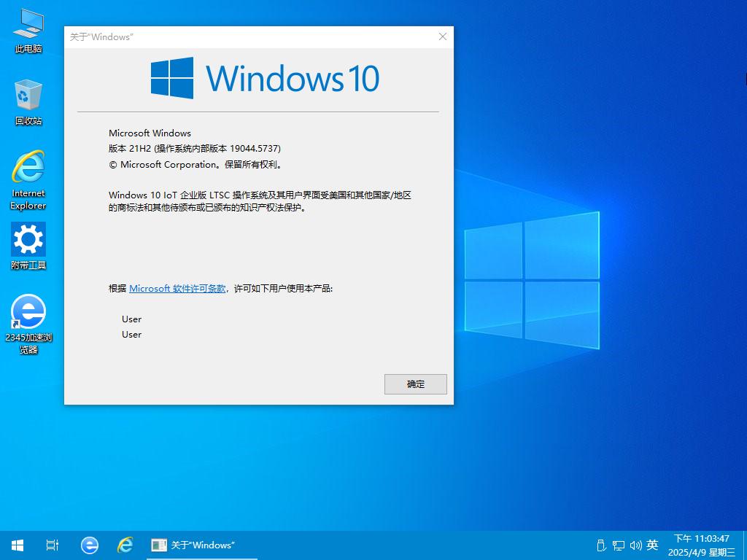Click the 确定 button in the dialog
The height and width of the screenshot is (560, 747).
coord(415,384)
